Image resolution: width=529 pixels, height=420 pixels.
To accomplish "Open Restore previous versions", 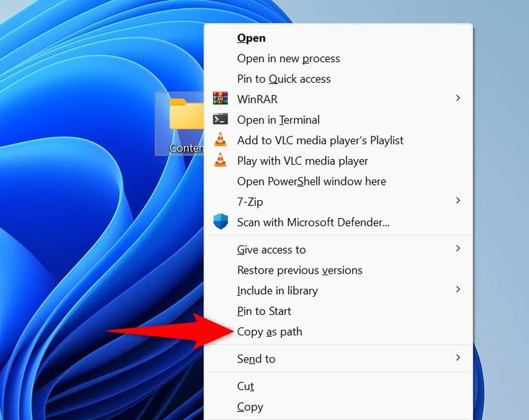I will pyautogui.click(x=299, y=270).
